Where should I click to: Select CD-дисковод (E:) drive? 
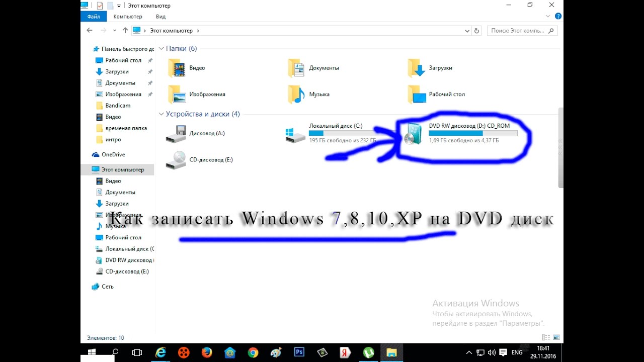click(x=199, y=160)
